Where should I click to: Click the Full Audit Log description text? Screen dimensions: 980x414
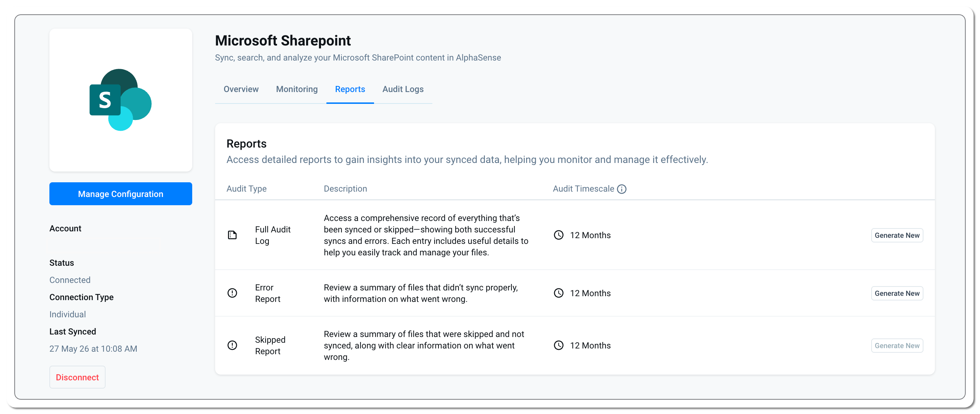coord(426,235)
